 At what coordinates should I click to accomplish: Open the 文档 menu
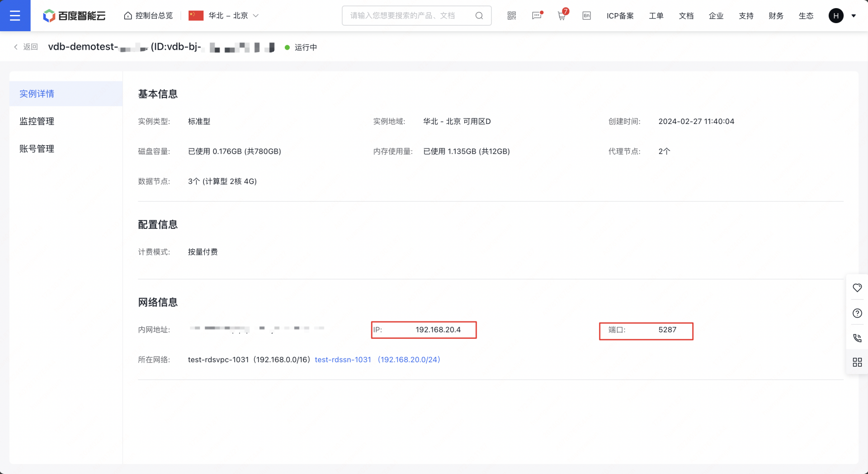[686, 16]
